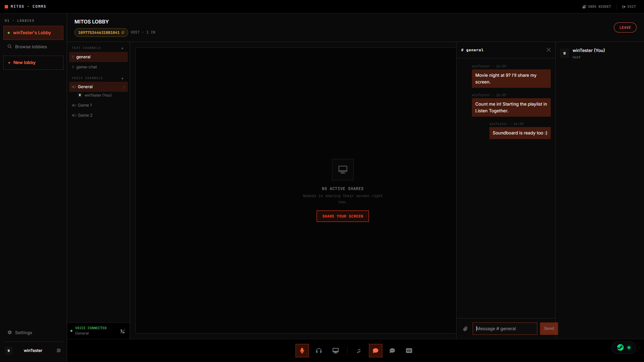Screen dimensions: 644x362
Task: Create a New lobby
Action: (x=33, y=63)
